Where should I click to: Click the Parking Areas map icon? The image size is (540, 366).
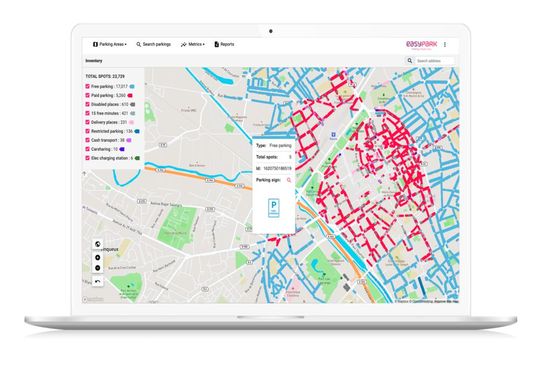pyautogui.click(x=95, y=44)
